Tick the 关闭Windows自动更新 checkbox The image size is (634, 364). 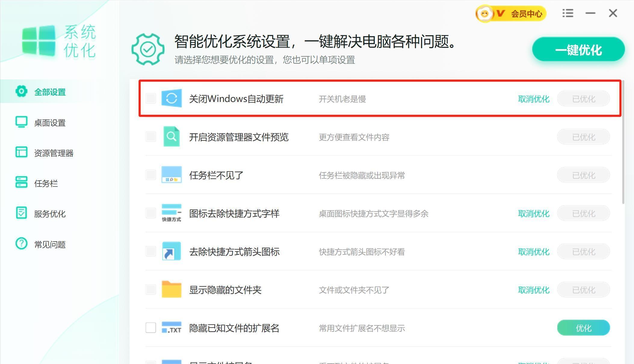(151, 98)
